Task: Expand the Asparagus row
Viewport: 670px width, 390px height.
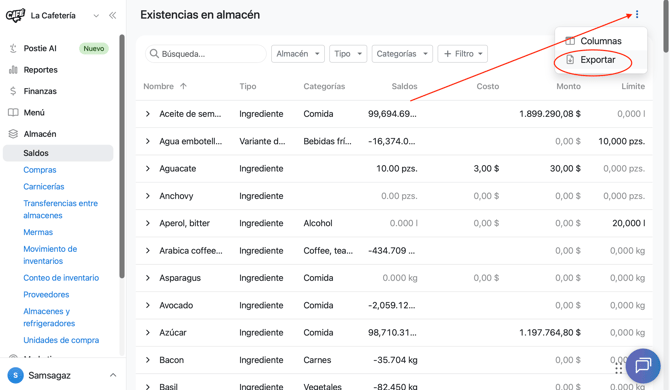Action: [147, 278]
